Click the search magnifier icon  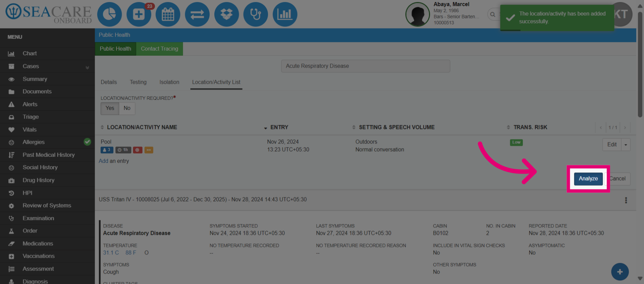tap(492, 14)
